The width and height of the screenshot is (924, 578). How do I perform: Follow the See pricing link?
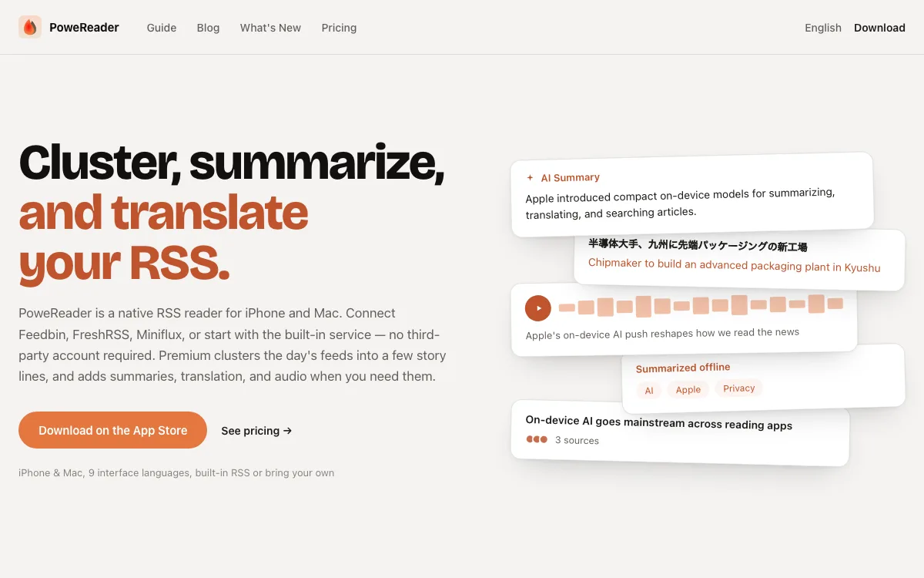click(256, 431)
